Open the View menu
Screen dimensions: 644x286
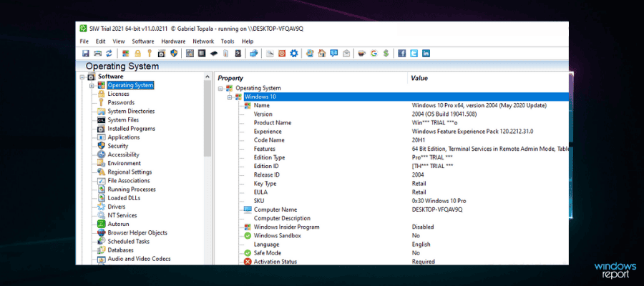pos(119,41)
